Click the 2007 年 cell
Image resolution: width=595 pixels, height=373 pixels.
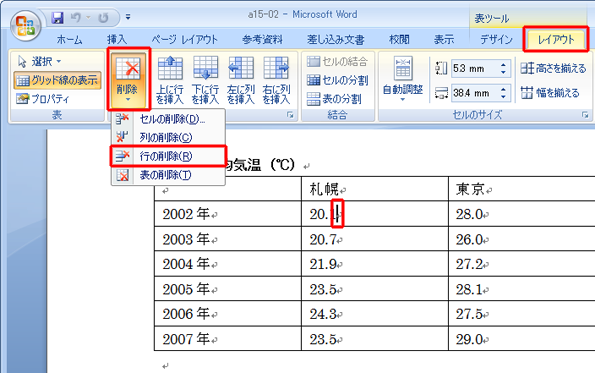click(x=228, y=338)
